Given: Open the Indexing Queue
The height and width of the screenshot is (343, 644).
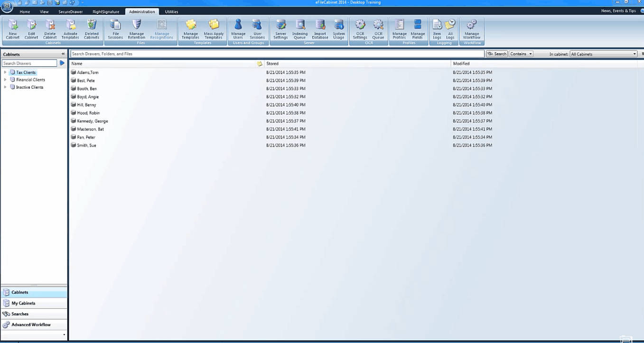Looking at the screenshot, I should click(x=300, y=29).
